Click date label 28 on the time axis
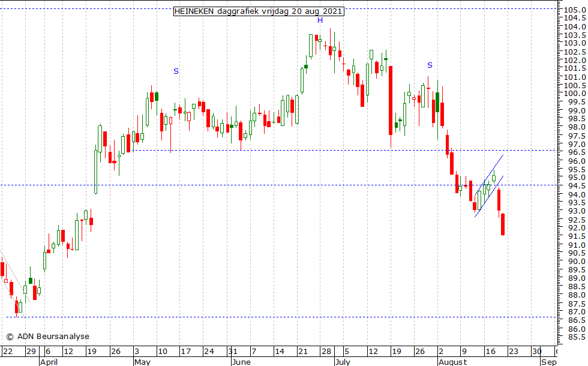The height and width of the screenshot is (366, 588). [x=326, y=352]
